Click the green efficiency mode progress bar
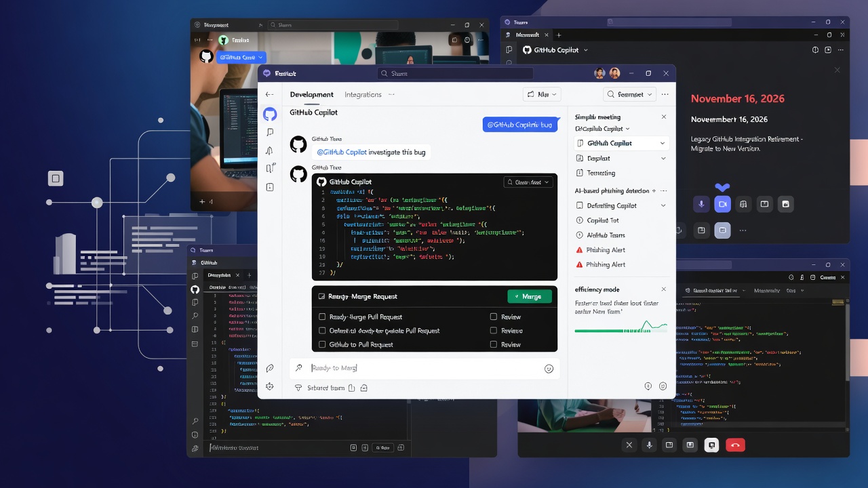868x488 pixels. [x=620, y=330]
